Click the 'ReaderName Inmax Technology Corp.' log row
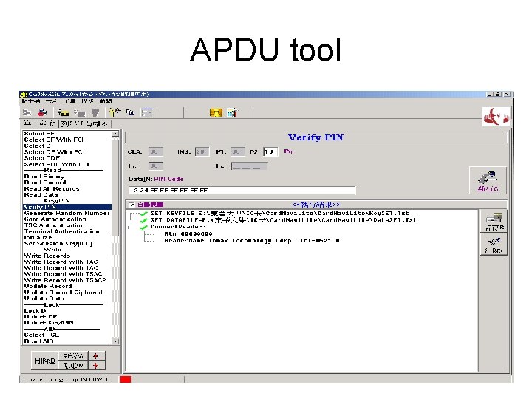Viewport: 532px width, 399px height. (252, 241)
